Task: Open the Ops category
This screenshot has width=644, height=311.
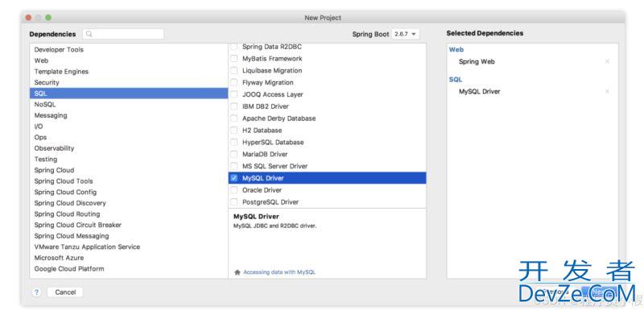Action: coord(129,137)
